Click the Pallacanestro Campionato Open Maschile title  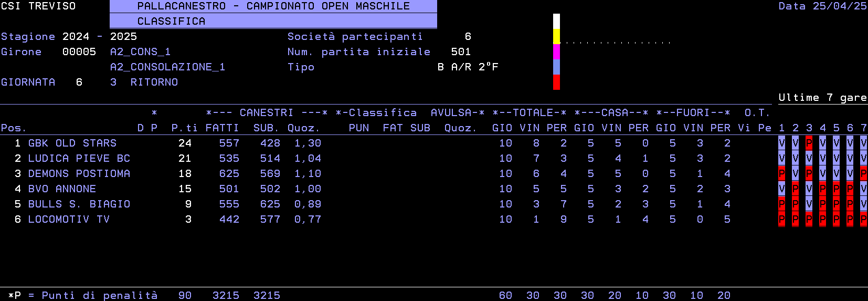click(273, 6)
